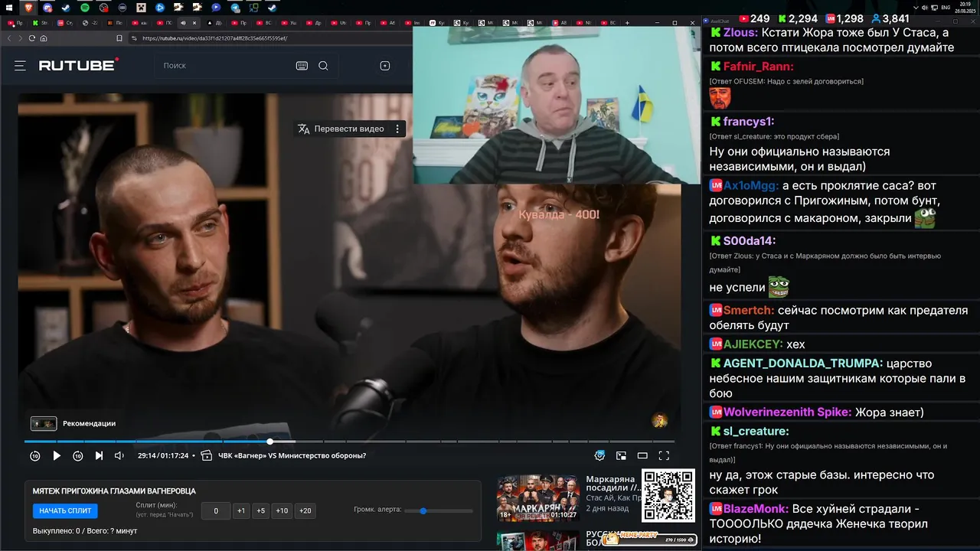Click the chapter title ЧВК «Вагнер» VS Министерство обороны?
This screenshot has width=980, height=551.
tap(292, 455)
